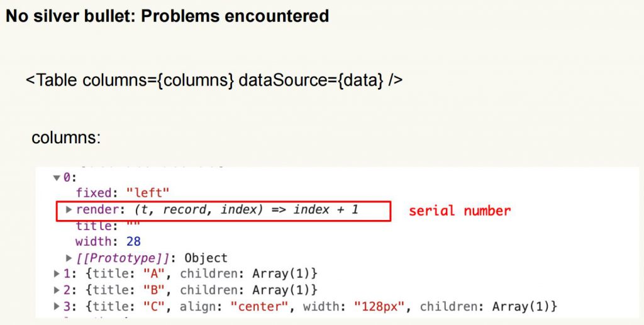Click the [[Prototype]] Object label
644x325 pixels.
coord(151,258)
